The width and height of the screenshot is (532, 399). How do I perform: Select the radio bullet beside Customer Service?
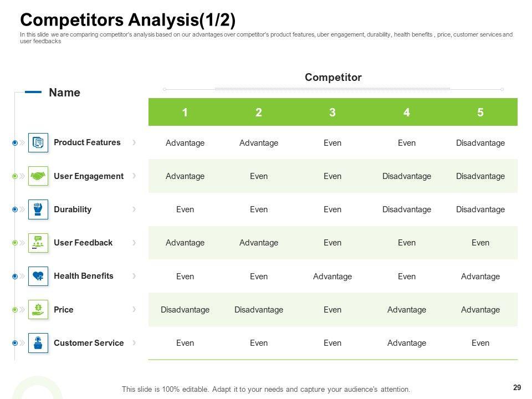click(x=15, y=343)
